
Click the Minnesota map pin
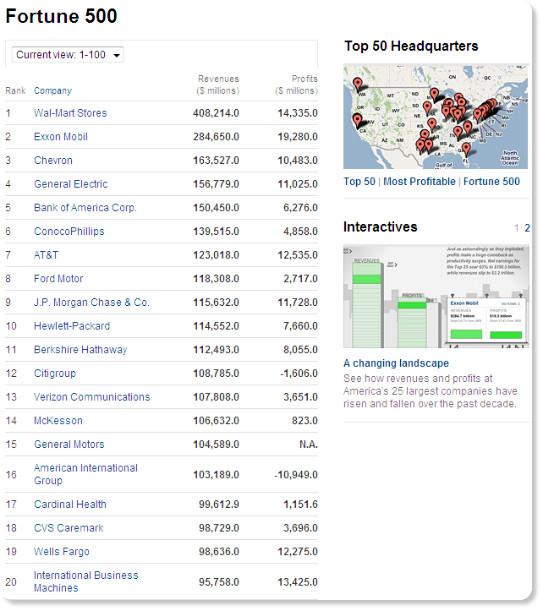tap(435, 95)
